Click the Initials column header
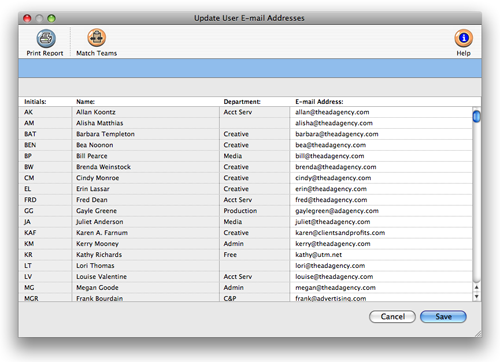Image resolution: width=500 pixels, height=362 pixels. coord(35,102)
